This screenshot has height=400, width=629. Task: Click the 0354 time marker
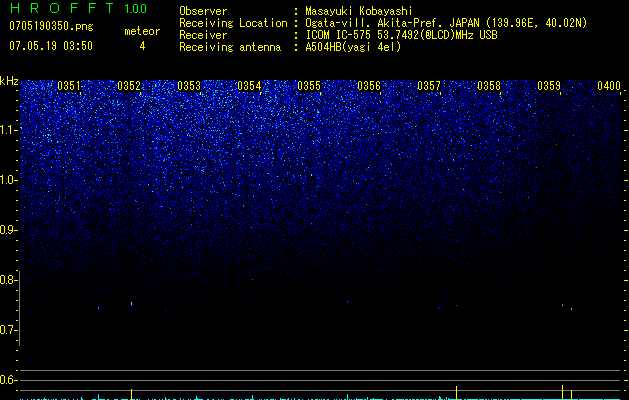point(249,86)
